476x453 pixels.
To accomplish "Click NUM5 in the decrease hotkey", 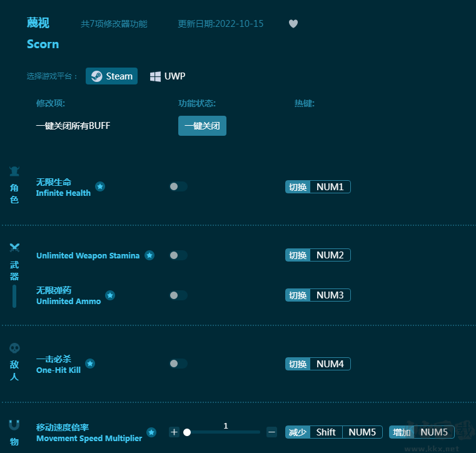I will point(362,432).
